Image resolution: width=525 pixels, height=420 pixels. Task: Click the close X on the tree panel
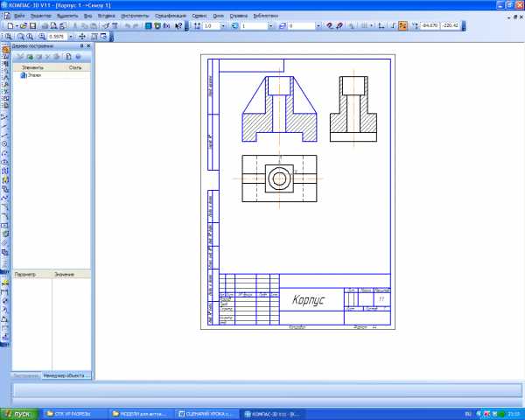[88, 45]
